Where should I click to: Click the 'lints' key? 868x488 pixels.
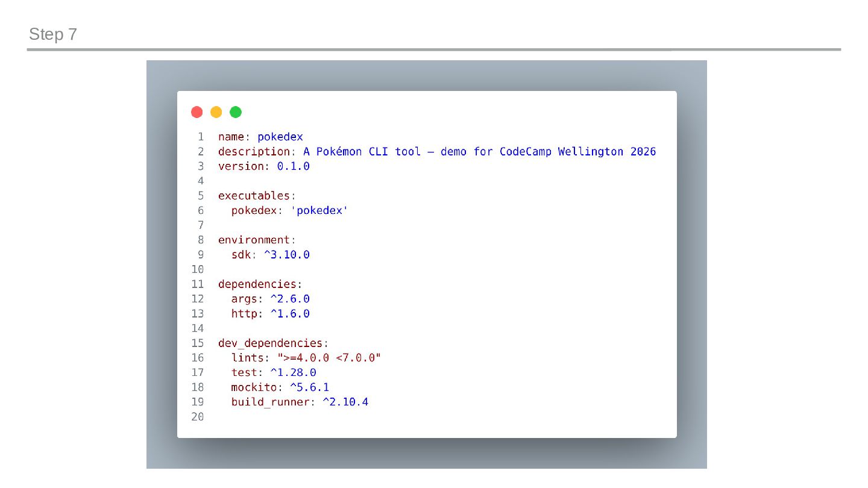click(248, 358)
